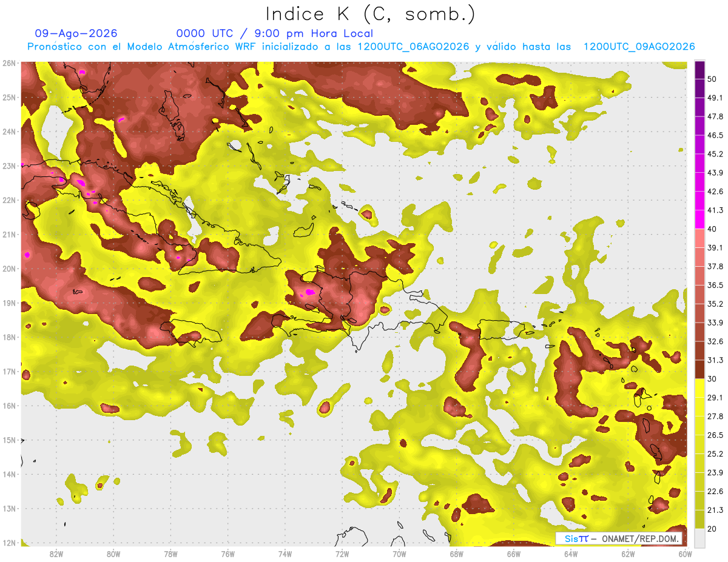This screenshot has height=562, width=728.
Task: Click the colorbar value '46.5'
Action: coord(716,135)
